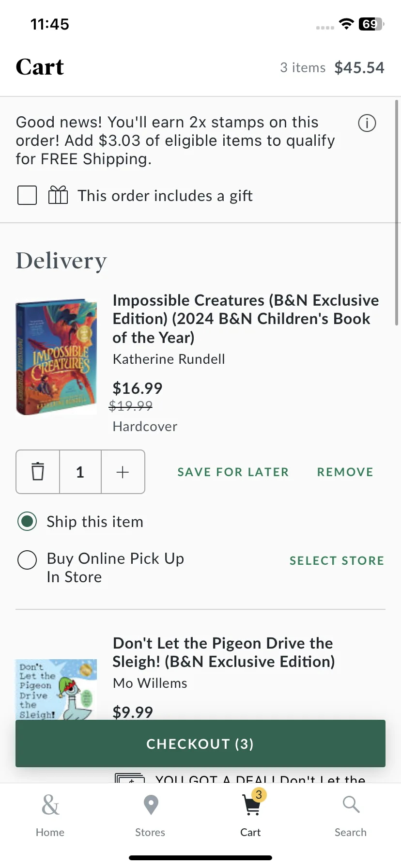Open the Stores location pin tab
The height and width of the screenshot is (868, 401).
coord(150,816)
